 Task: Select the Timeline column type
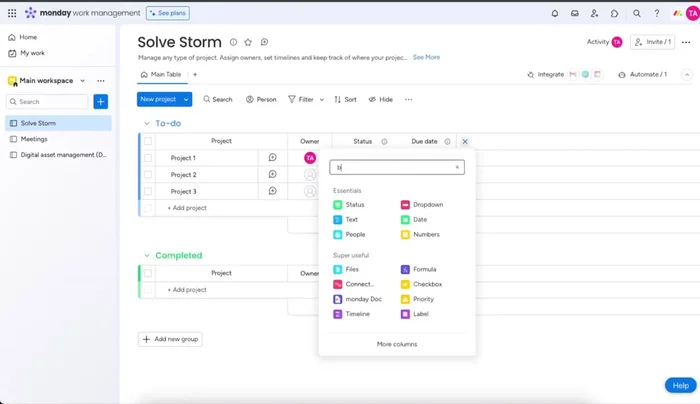(x=357, y=314)
